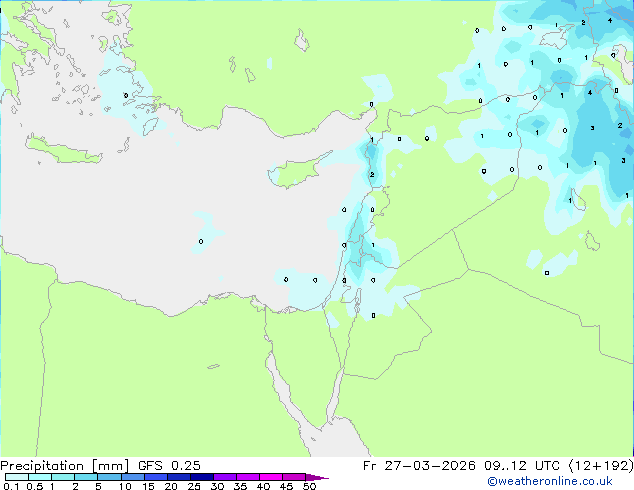Click the '45' legend scale label
The height and width of the screenshot is (490, 634).
pos(286,486)
